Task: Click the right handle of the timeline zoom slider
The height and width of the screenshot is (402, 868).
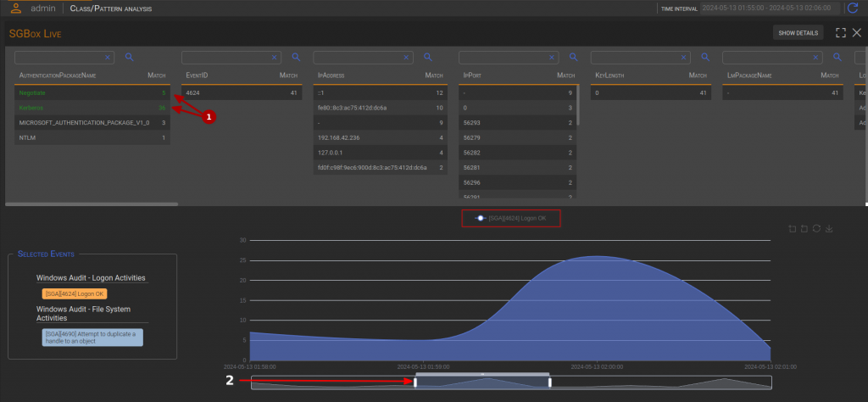Action: (549, 382)
